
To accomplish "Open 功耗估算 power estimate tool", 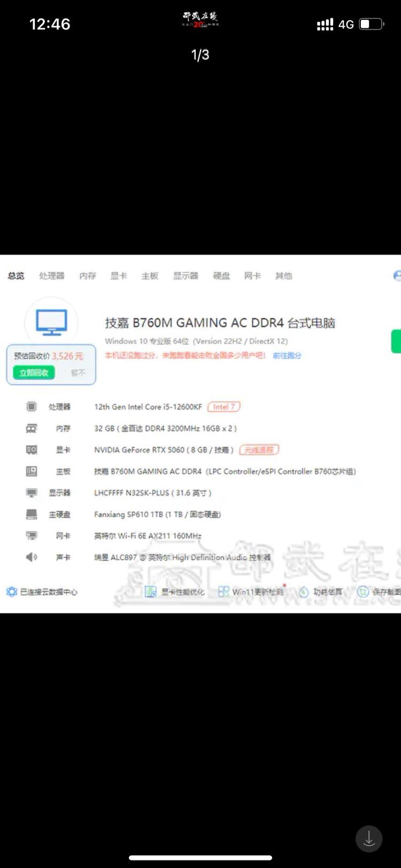I will [x=321, y=592].
